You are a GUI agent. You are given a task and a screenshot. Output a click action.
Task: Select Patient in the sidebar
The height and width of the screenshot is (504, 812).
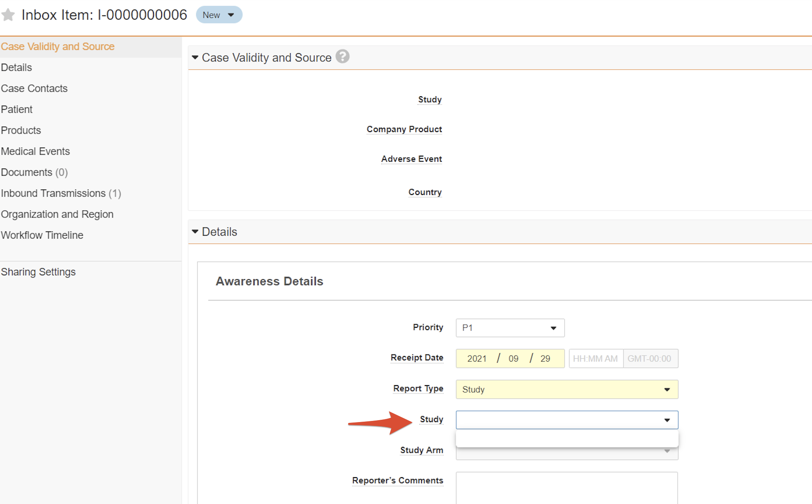17,109
